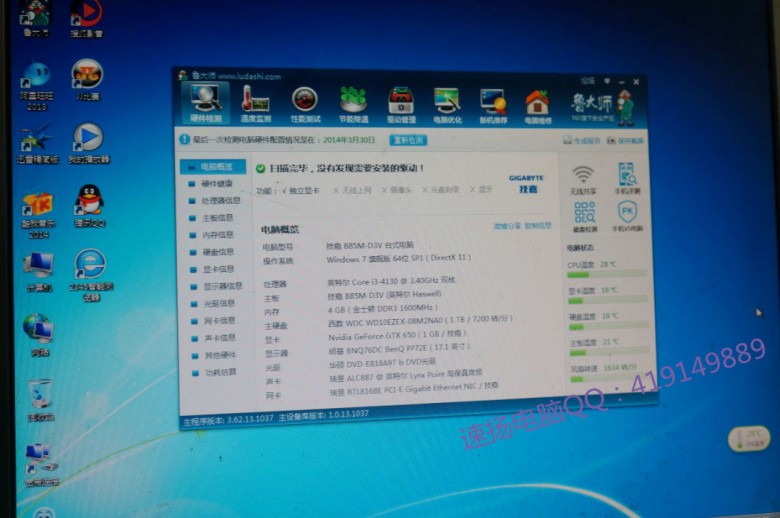
Task: Open the 硬件检测 hardware detection tab
Action: tap(205, 104)
